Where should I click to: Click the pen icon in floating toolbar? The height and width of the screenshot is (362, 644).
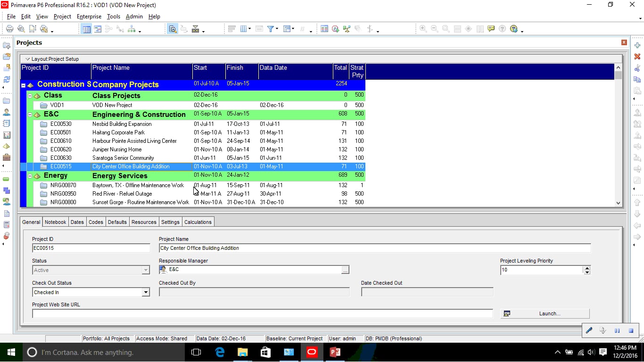589,330
